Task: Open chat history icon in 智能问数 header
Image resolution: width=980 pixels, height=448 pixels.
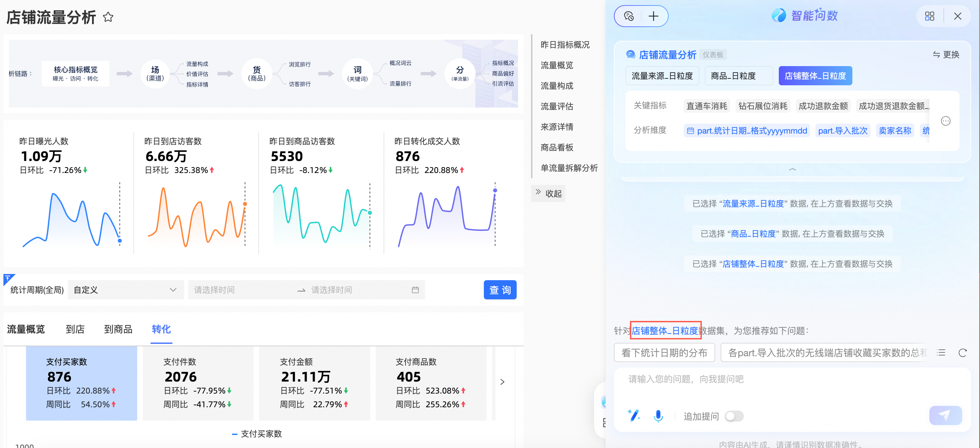Action: [x=629, y=16]
